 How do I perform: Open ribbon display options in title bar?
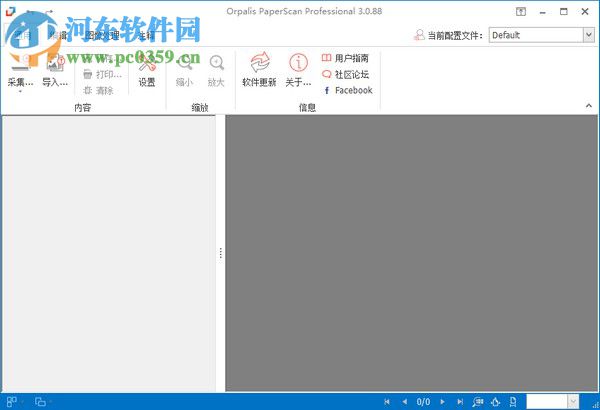click(521, 12)
